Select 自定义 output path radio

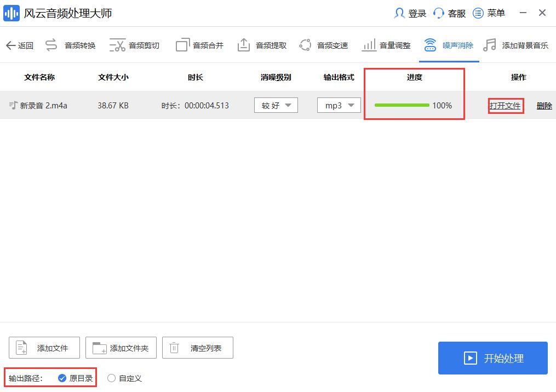[111, 378]
